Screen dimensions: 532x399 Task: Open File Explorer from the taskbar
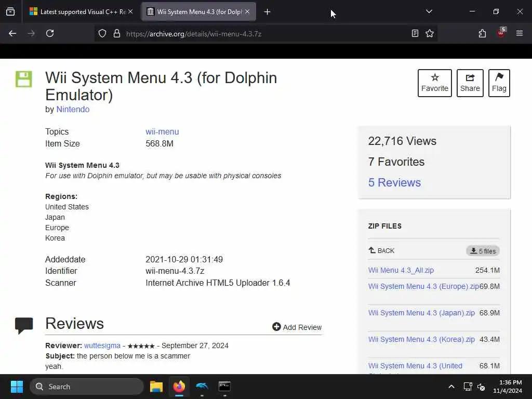156,387
